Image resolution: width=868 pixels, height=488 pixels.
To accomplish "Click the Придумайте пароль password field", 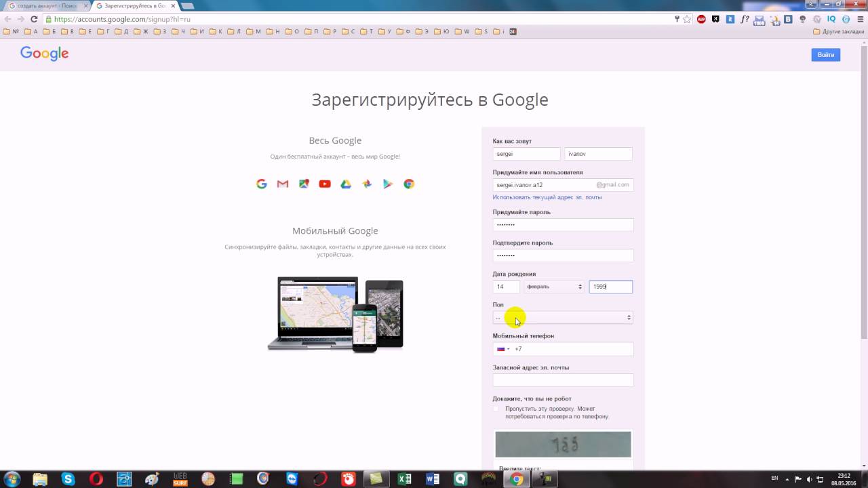I will (563, 224).
